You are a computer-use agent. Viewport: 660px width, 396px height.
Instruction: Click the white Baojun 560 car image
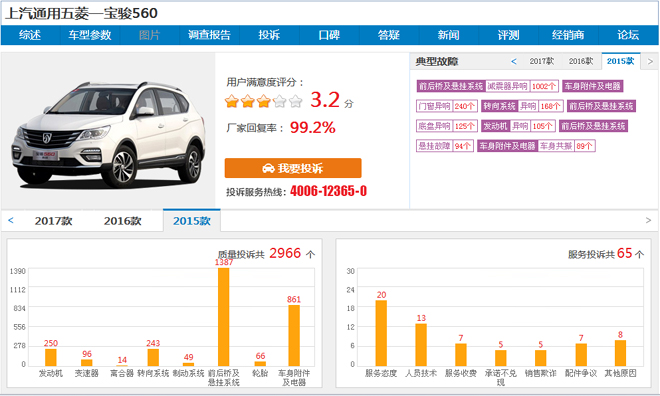[x=108, y=134]
